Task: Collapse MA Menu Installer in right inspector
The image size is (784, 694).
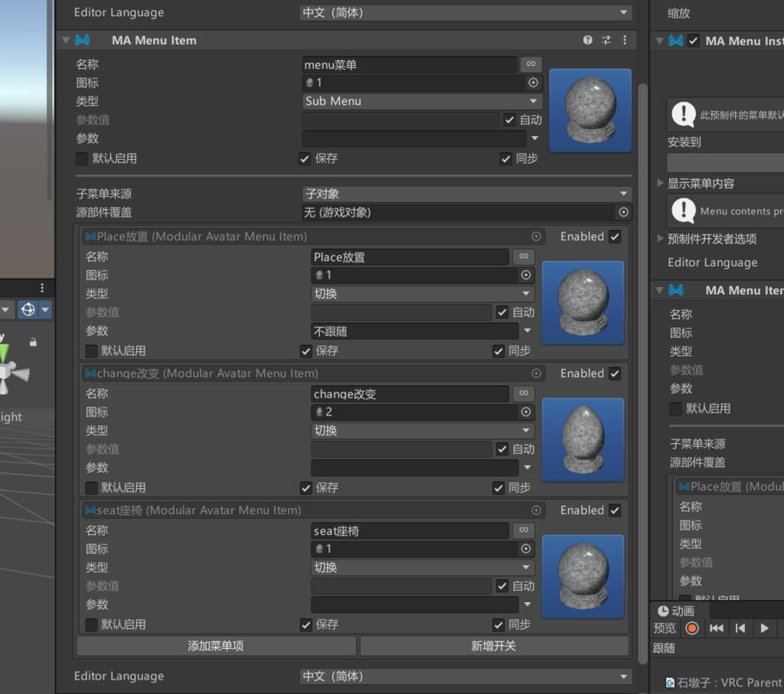Action: (x=659, y=41)
